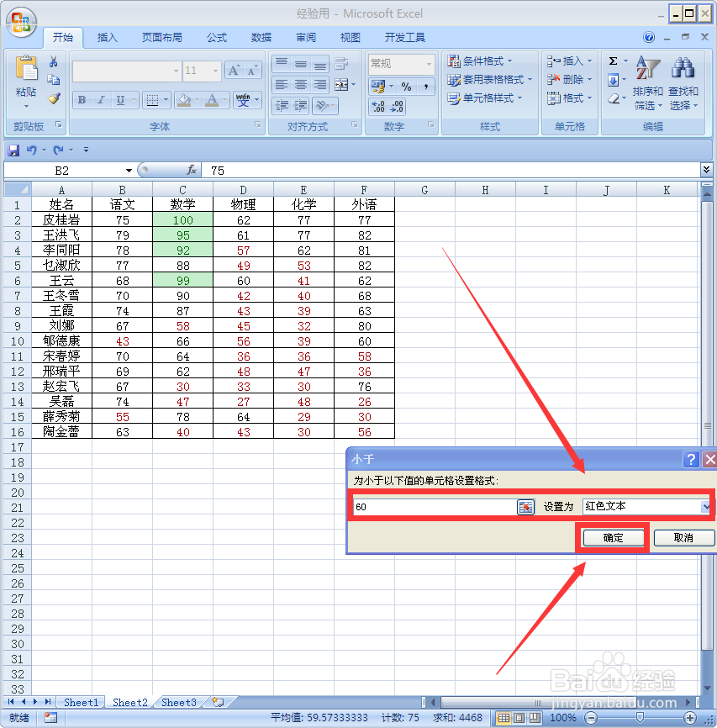Toggle Align Text Left button
Image resolution: width=717 pixels, height=728 pixels.
coord(282,85)
